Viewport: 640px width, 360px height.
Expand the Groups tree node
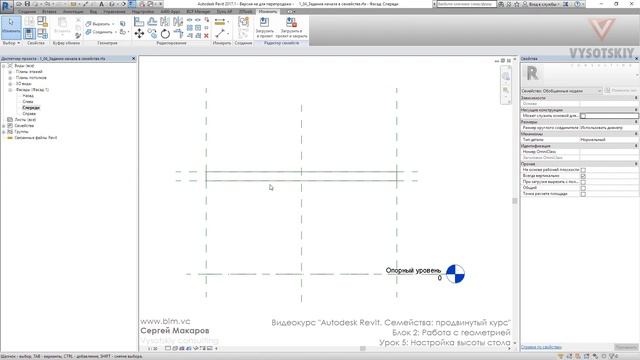point(4,132)
